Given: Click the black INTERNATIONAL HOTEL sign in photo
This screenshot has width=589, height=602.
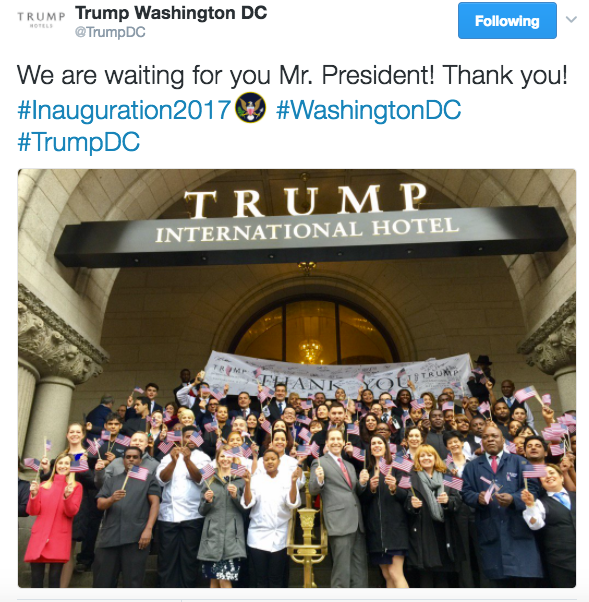Looking at the screenshot, I should [x=311, y=236].
